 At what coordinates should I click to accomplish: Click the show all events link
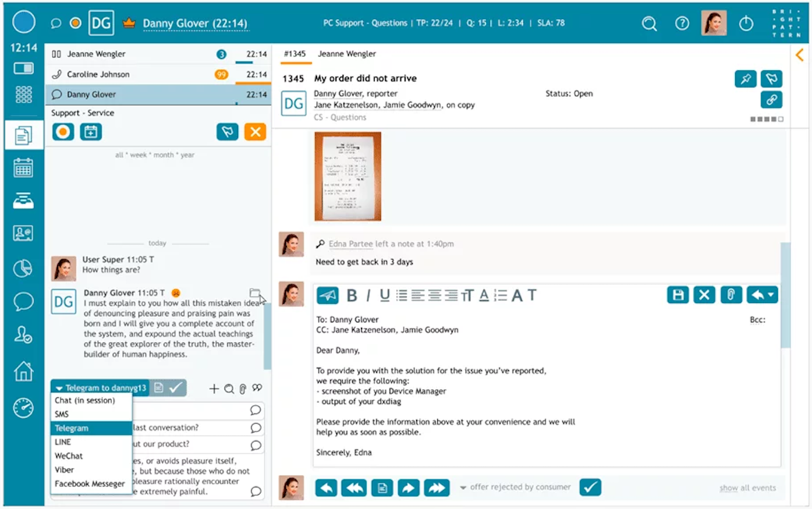tap(747, 488)
